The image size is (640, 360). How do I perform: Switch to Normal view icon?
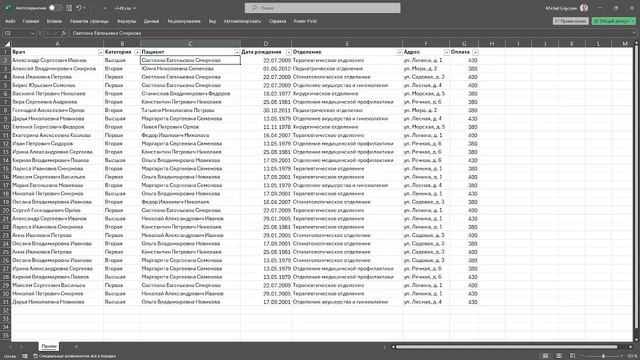(x=545, y=356)
